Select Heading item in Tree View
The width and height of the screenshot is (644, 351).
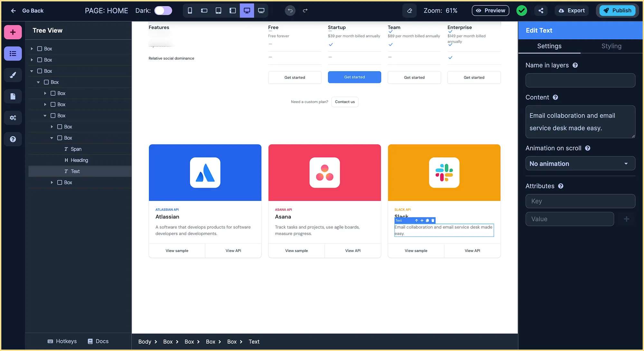point(79,160)
